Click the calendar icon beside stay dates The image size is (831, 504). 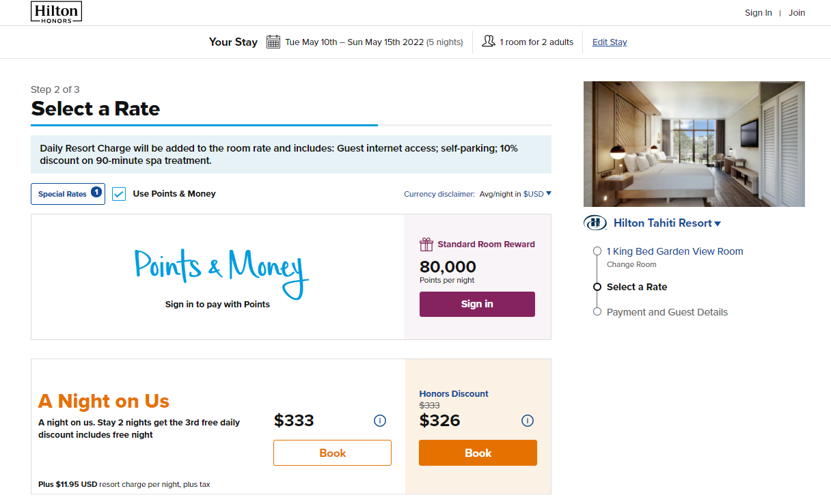click(273, 41)
